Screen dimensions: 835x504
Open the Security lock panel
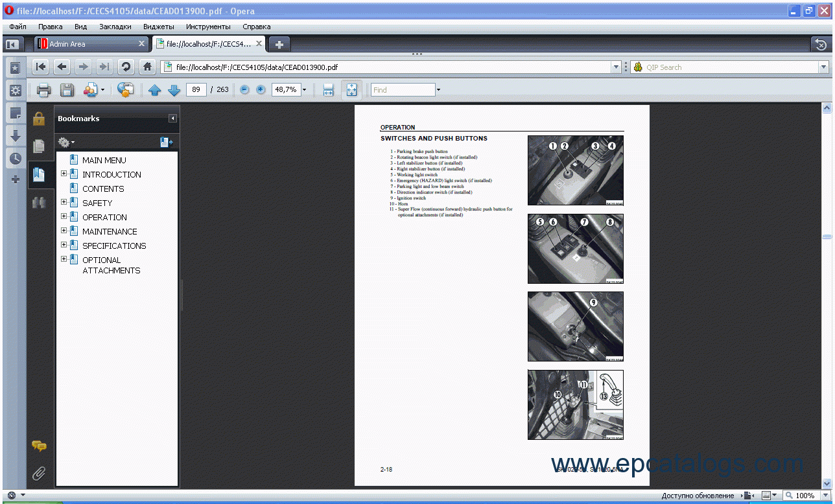[39, 119]
